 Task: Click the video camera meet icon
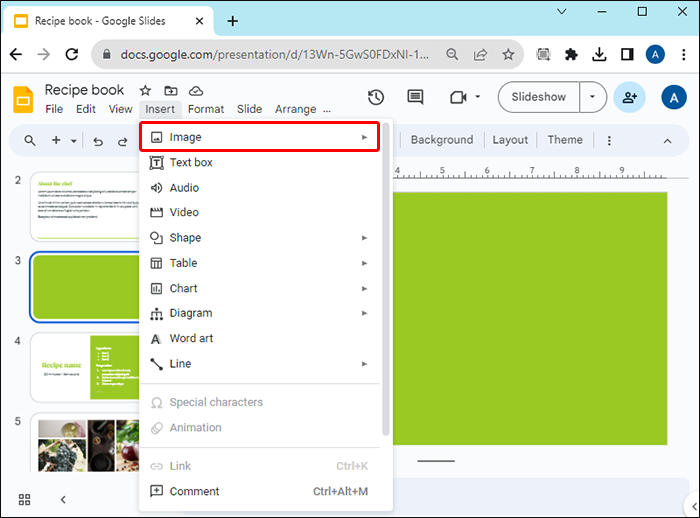point(458,97)
